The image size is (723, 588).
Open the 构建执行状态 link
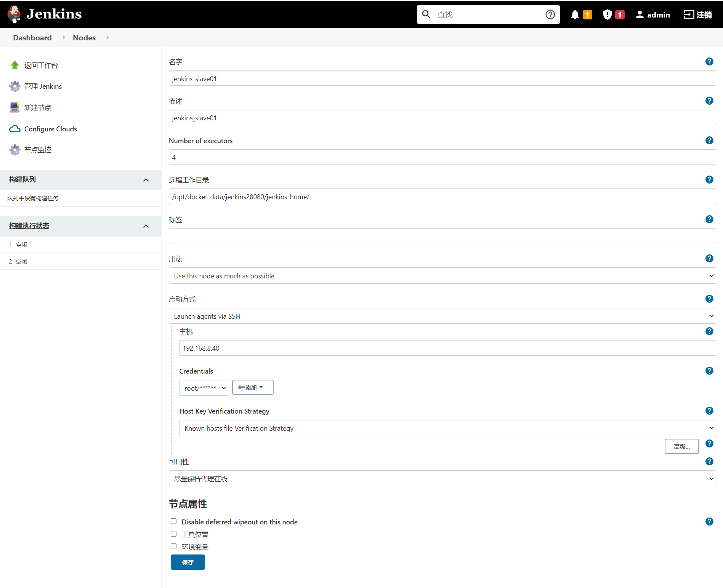click(29, 226)
